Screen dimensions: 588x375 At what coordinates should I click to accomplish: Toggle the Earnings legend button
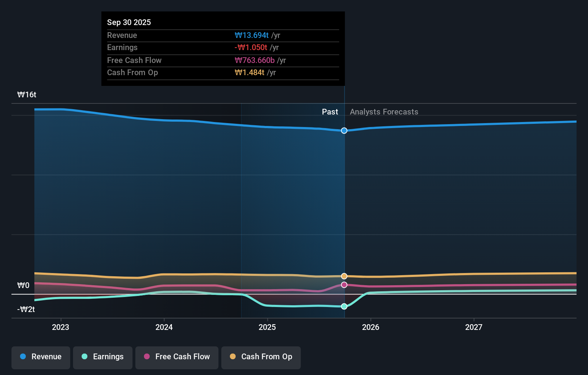(103, 357)
